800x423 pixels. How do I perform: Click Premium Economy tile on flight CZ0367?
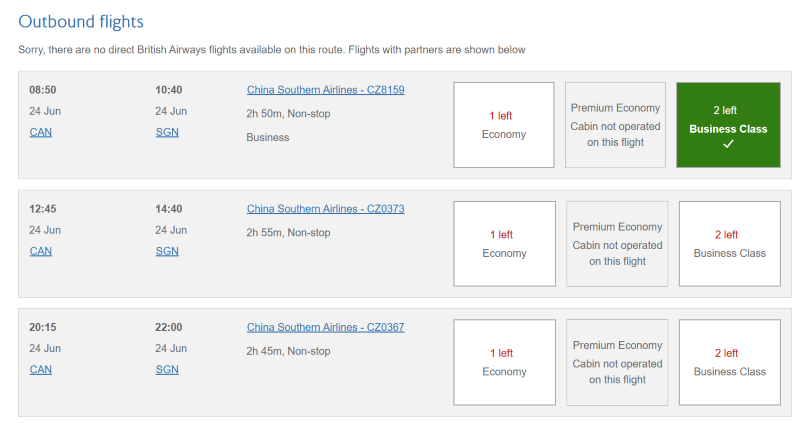(x=616, y=362)
